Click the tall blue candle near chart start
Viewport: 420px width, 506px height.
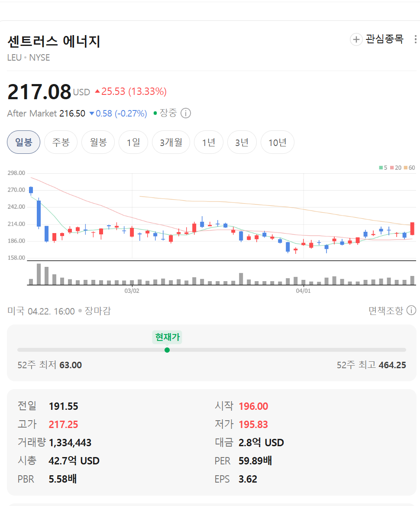point(39,213)
